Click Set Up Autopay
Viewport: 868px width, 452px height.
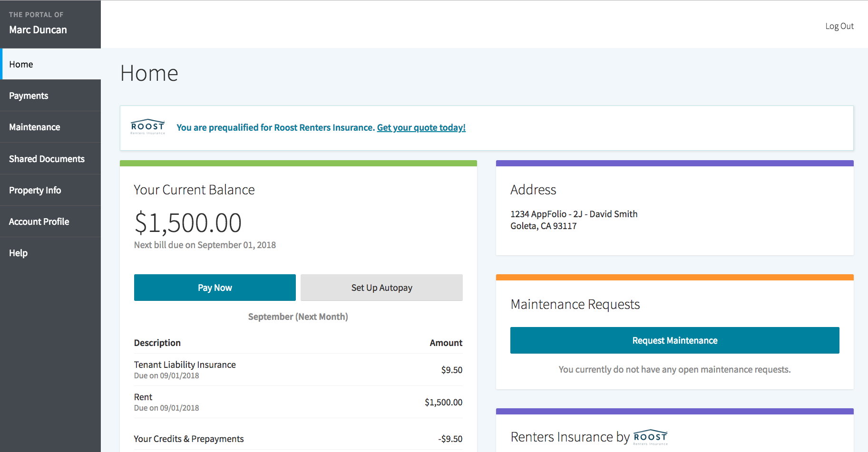coord(381,288)
